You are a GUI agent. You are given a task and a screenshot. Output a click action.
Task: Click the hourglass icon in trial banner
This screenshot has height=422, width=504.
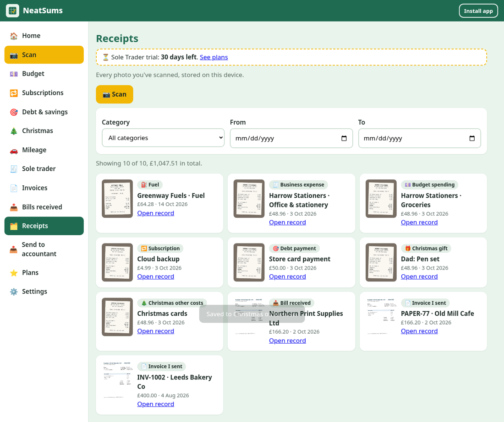(x=106, y=57)
